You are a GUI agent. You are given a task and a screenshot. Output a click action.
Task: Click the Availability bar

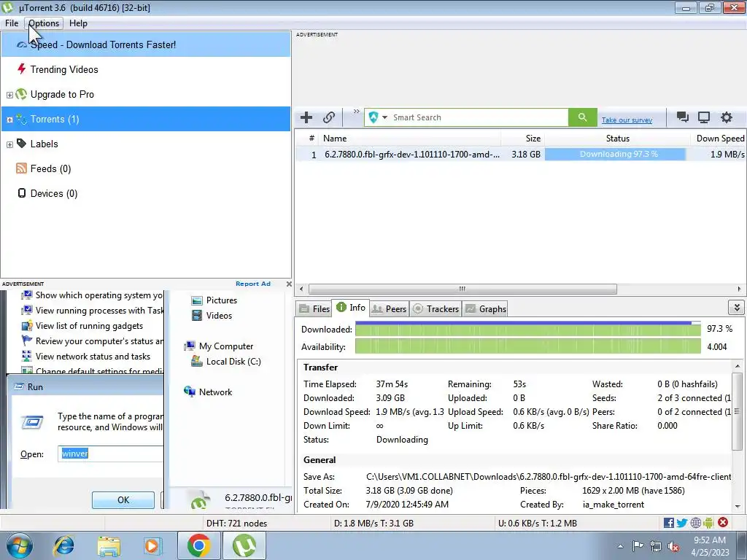tap(528, 346)
